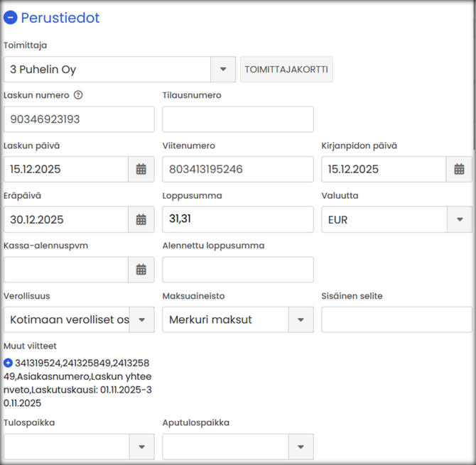
Task: Click the Tilausnumero input field
Action: point(237,119)
